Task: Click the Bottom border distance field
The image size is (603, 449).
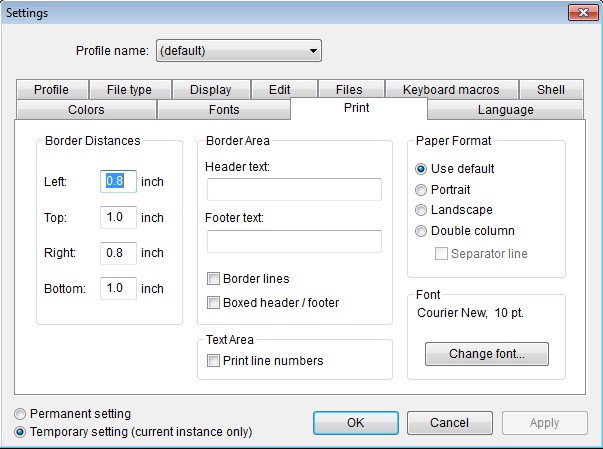Action: coord(118,288)
